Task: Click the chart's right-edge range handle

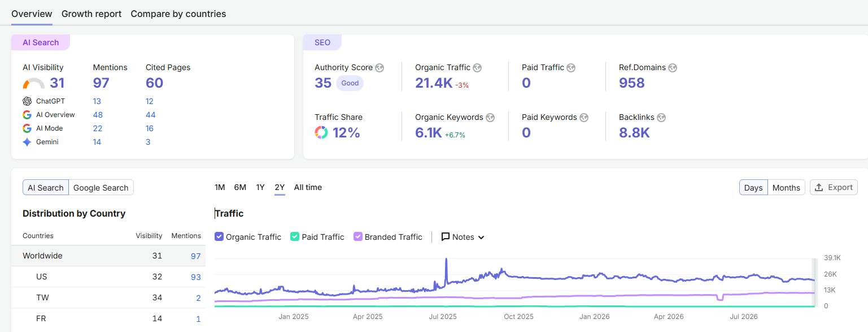Action: tap(814, 282)
